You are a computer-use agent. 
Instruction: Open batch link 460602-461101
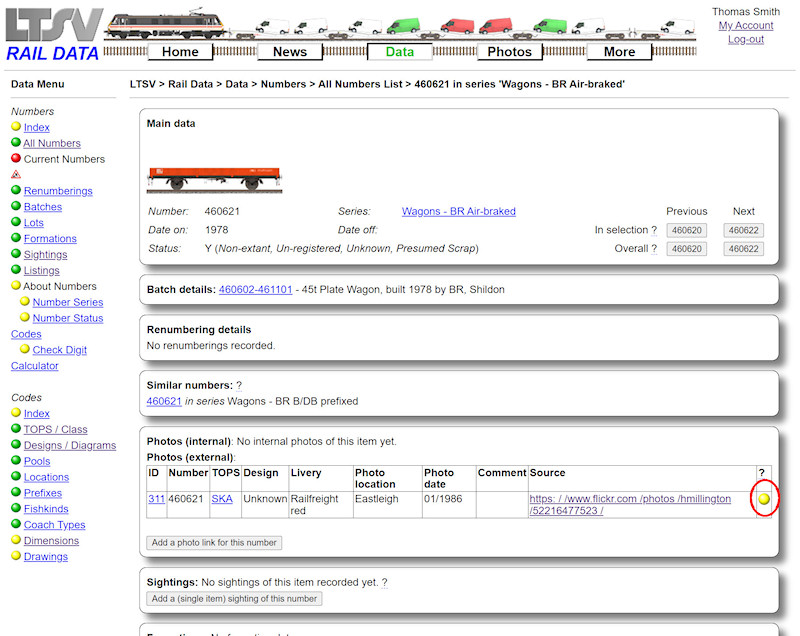[255, 289]
